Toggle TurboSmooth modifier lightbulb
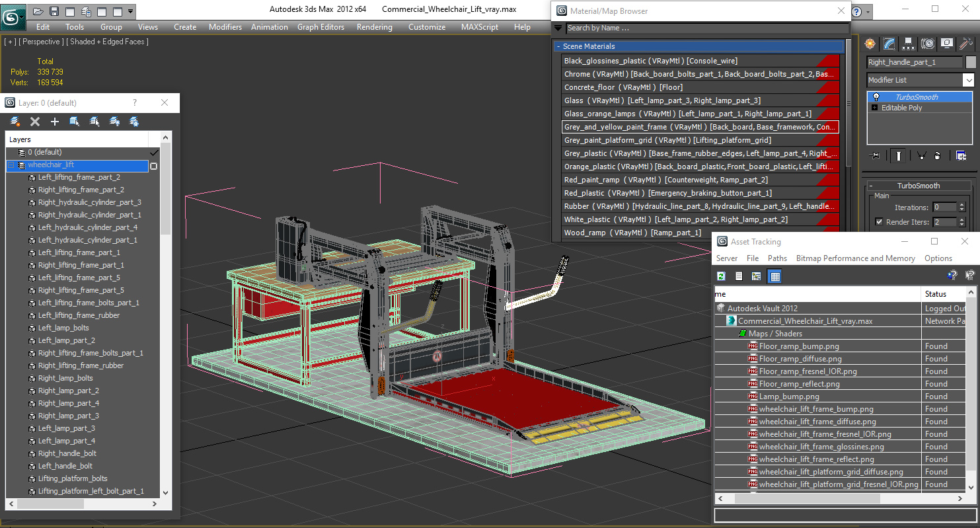Viewport: 980px width, 528px height. point(876,97)
